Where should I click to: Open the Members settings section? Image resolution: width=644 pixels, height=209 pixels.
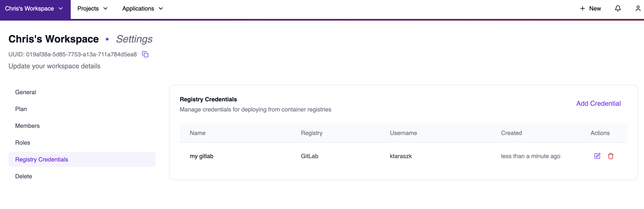click(27, 126)
